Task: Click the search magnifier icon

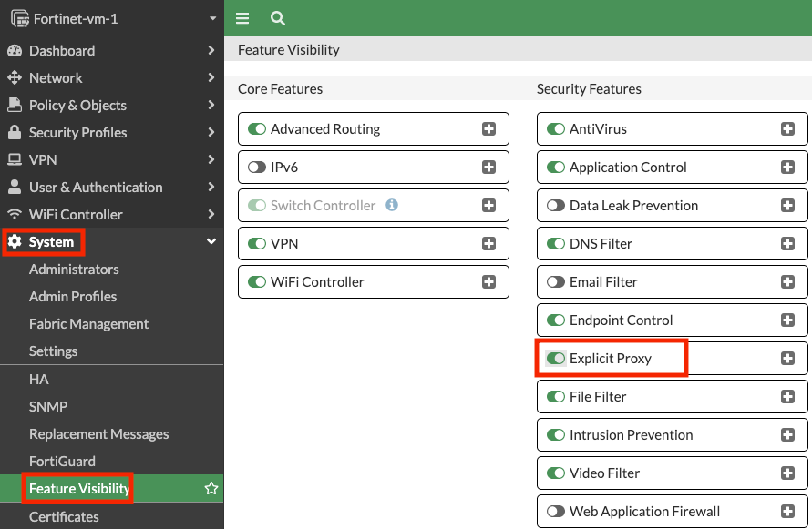Action: (x=278, y=18)
